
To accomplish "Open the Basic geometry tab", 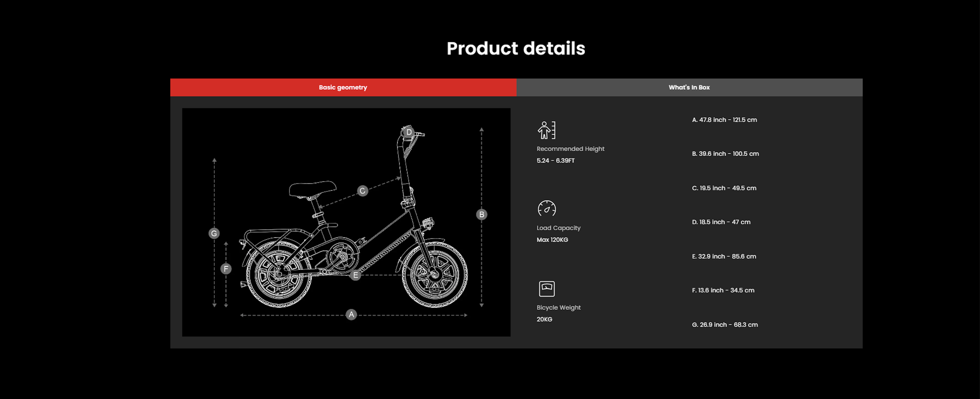I will pos(343,87).
